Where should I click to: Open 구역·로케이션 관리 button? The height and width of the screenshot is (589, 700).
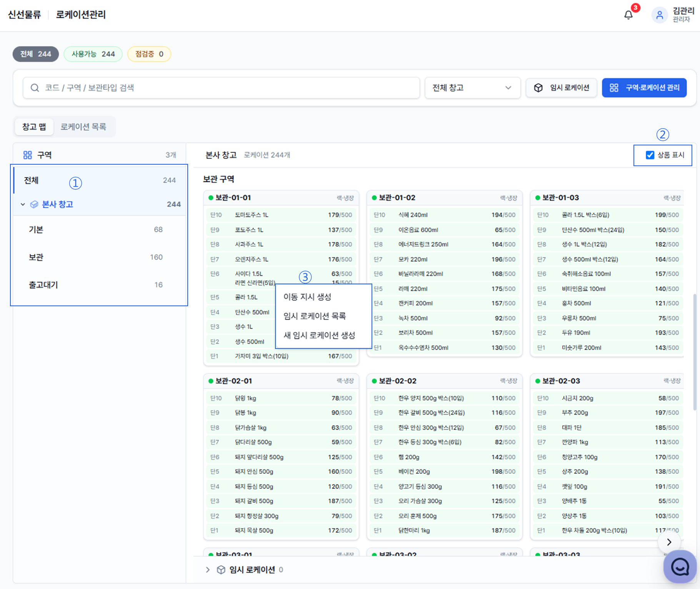pos(644,88)
